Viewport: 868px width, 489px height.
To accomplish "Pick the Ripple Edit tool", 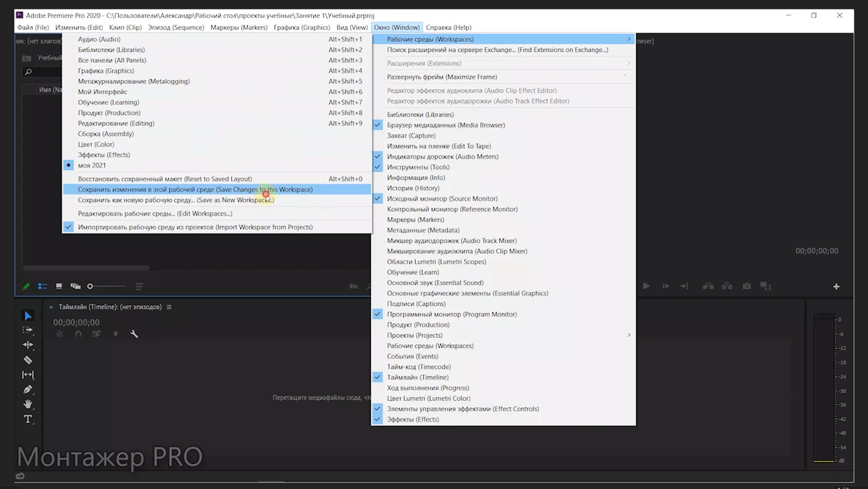I will 28,345.
